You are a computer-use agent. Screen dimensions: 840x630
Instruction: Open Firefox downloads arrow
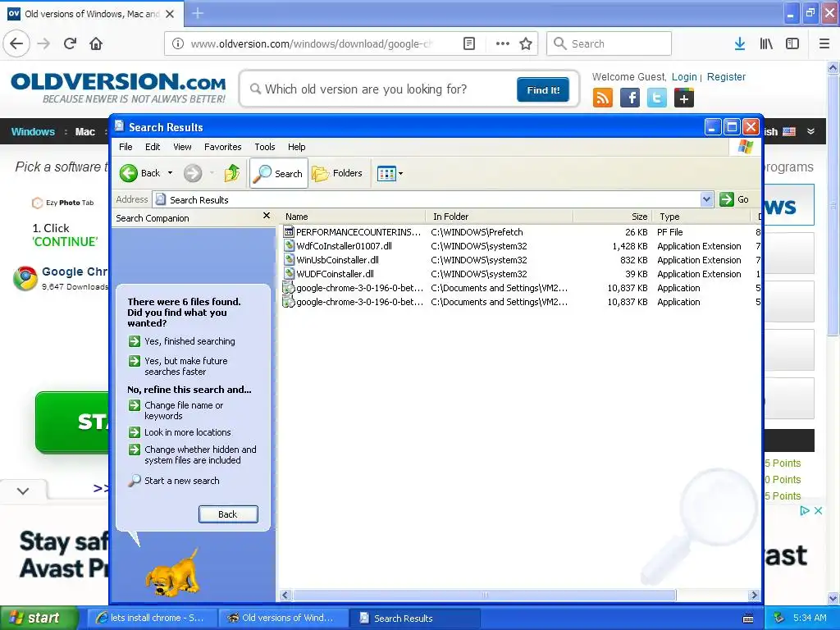740,43
